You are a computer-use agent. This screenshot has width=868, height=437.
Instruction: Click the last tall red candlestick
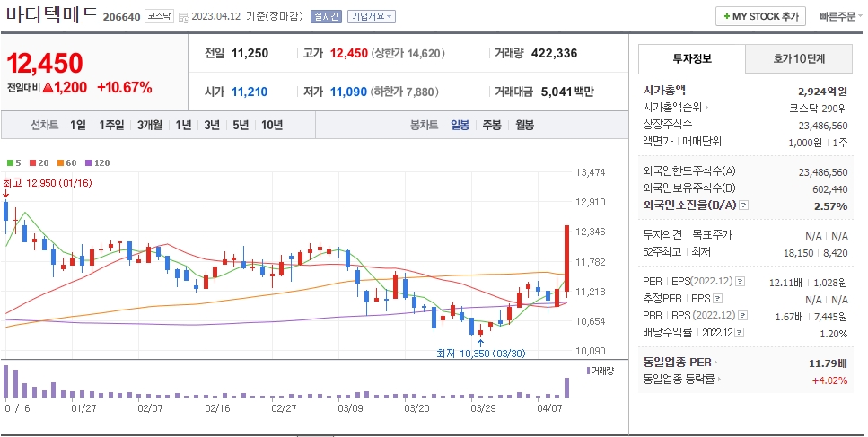pyautogui.click(x=567, y=258)
